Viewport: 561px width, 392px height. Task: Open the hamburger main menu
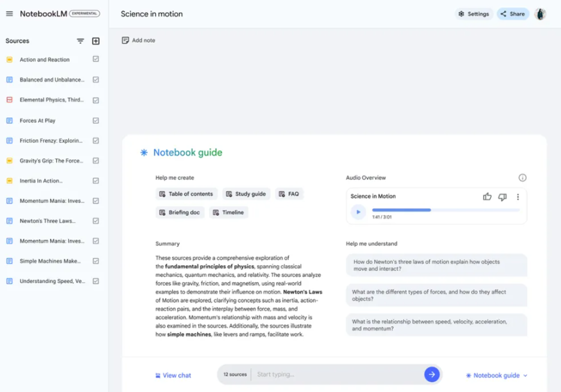tap(9, 14)
